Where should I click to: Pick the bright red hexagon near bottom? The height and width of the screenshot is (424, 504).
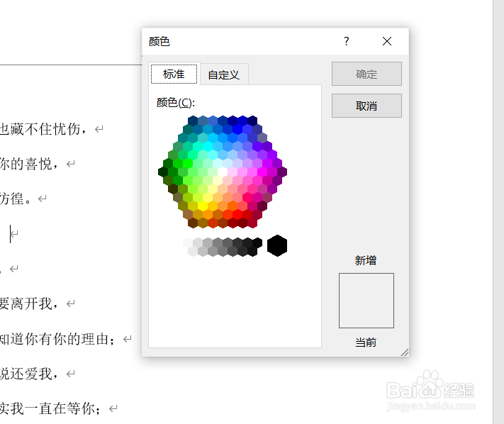pyautogui.click(x=237, y=213)
